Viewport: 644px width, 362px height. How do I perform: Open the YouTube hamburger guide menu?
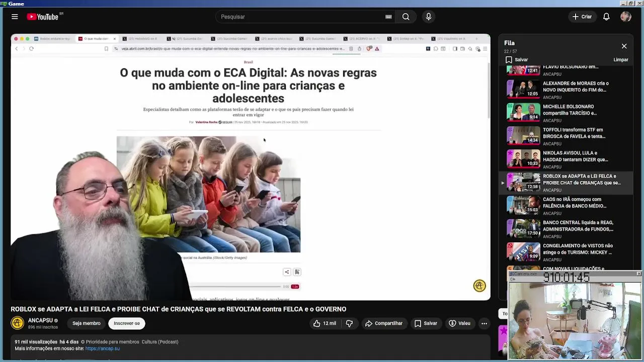pos(15,17)
